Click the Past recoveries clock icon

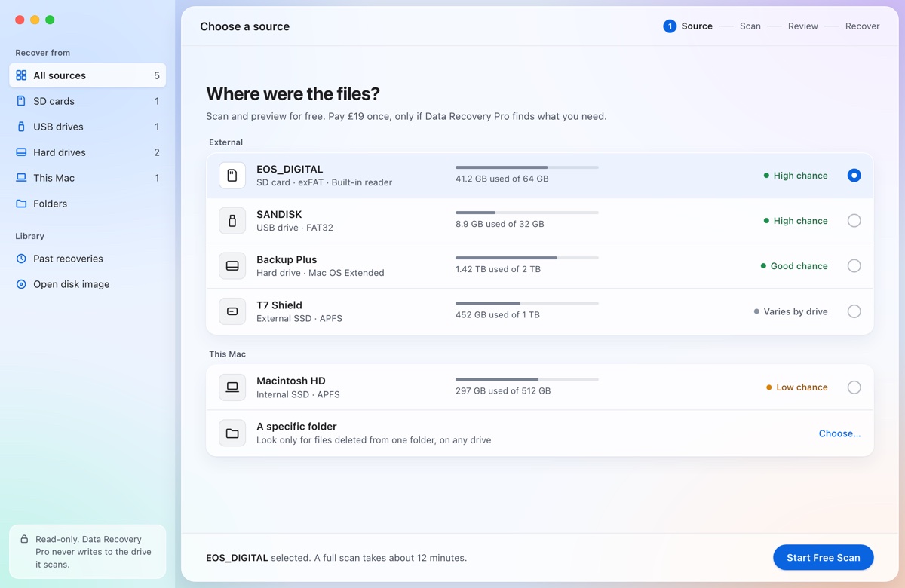point(21,259)
